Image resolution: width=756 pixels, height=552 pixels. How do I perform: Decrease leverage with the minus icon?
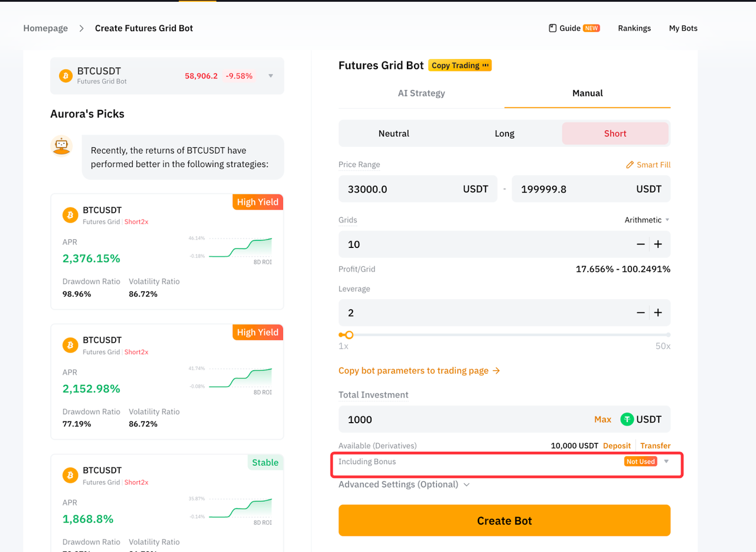(x=641, y=313)
